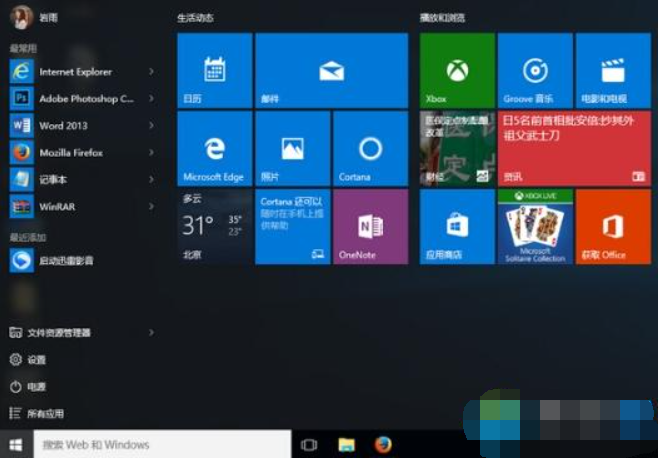
Task: Click the Task View taskbar button
Action: (x=309, y=444)
